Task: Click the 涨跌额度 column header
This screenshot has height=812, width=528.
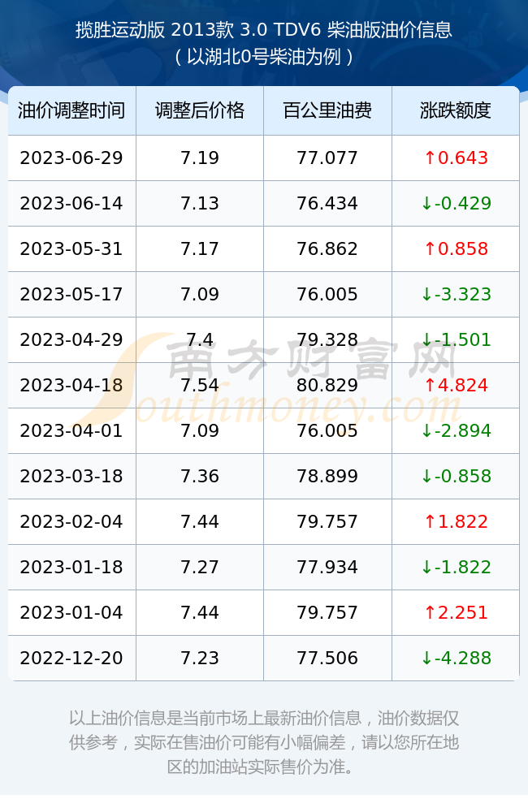Action: (456, 110)
